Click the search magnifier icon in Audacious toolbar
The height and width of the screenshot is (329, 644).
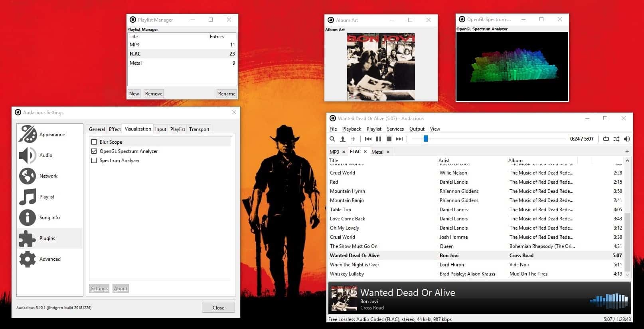pos(332,139)
